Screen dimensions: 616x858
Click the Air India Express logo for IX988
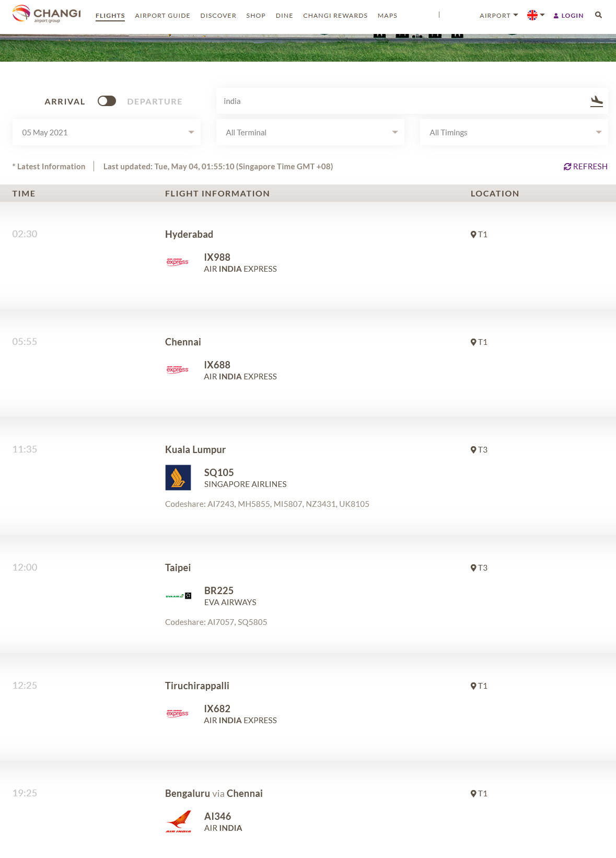pyautogui.click(x=178, y=262)
